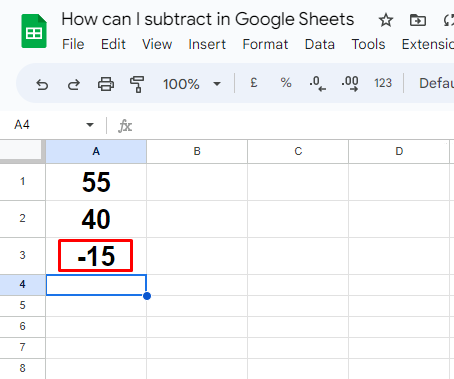This screenshot has width=454, height=379.
Task: Activate the paint format roller icon
Action: 137,84
